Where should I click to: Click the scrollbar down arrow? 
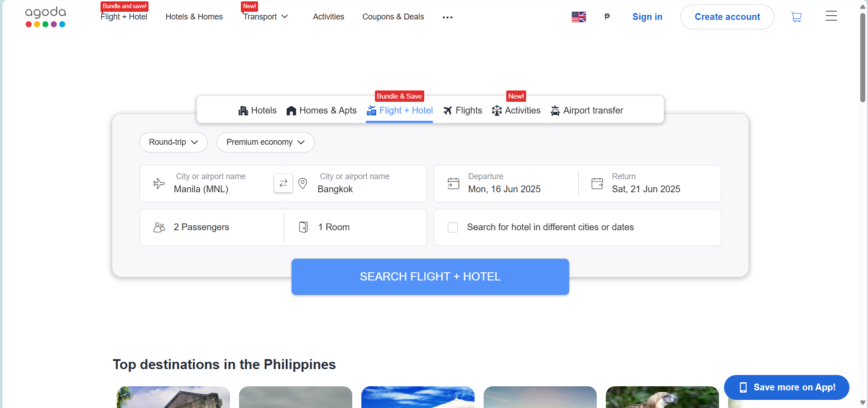coord(863,403)
